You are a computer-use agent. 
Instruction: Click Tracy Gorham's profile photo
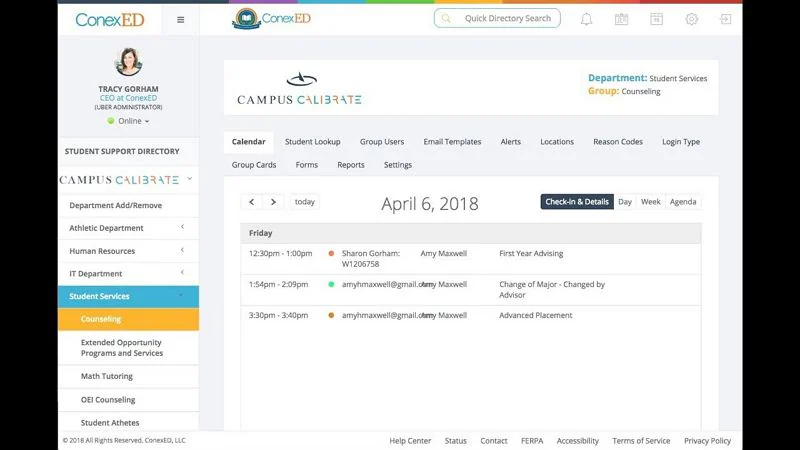click(x=129, y=62)
